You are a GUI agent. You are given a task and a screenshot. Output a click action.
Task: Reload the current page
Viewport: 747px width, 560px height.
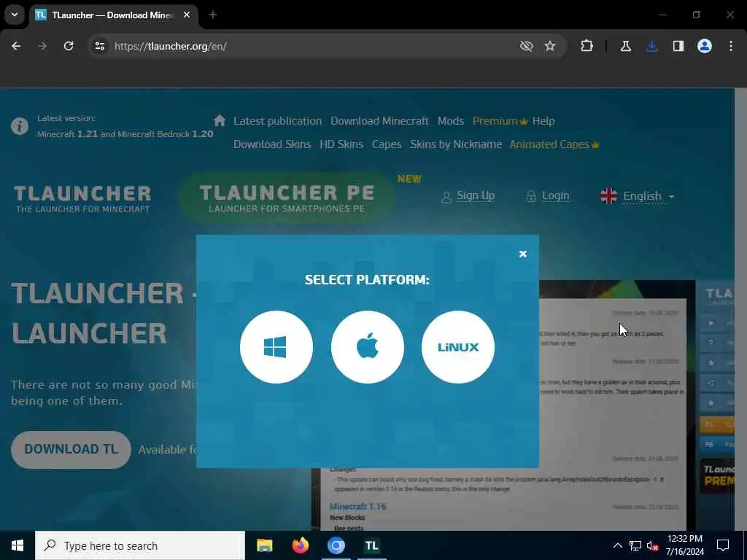69,46
